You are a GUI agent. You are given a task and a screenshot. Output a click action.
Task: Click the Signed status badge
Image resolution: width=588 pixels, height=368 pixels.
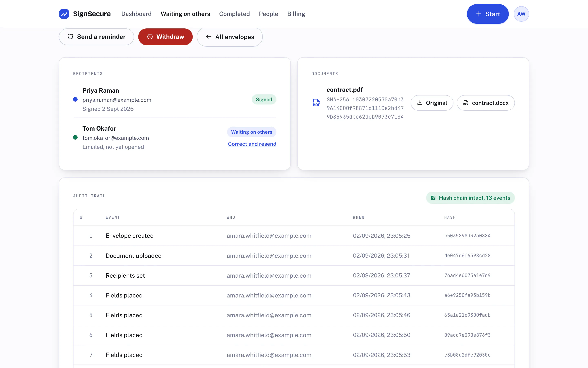tap(264, 99)
